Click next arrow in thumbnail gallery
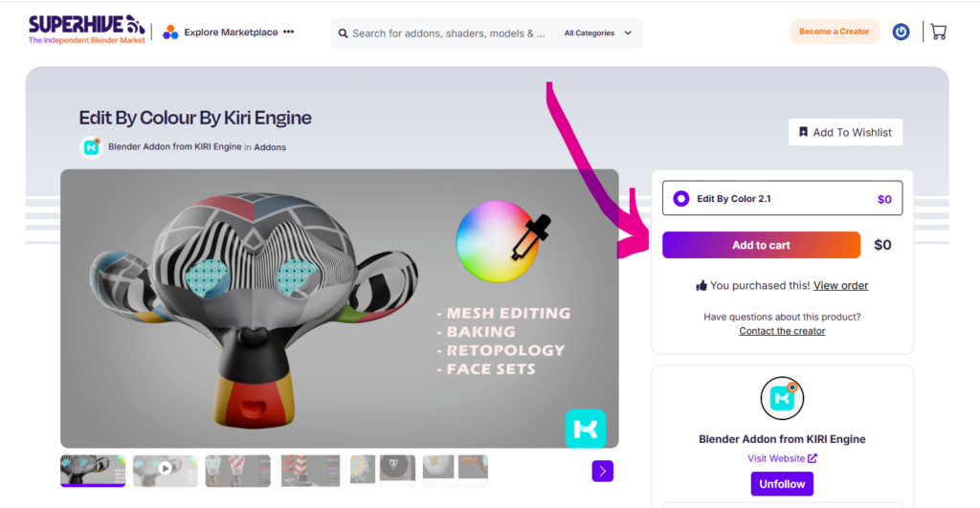Image resolution: width=980 pixels, height=508 pixels. tap(602, 471)
